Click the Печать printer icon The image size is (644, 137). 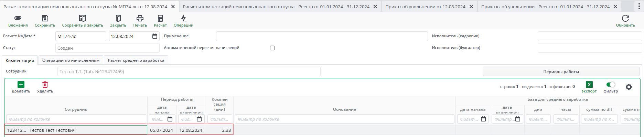tap(140, 18)
